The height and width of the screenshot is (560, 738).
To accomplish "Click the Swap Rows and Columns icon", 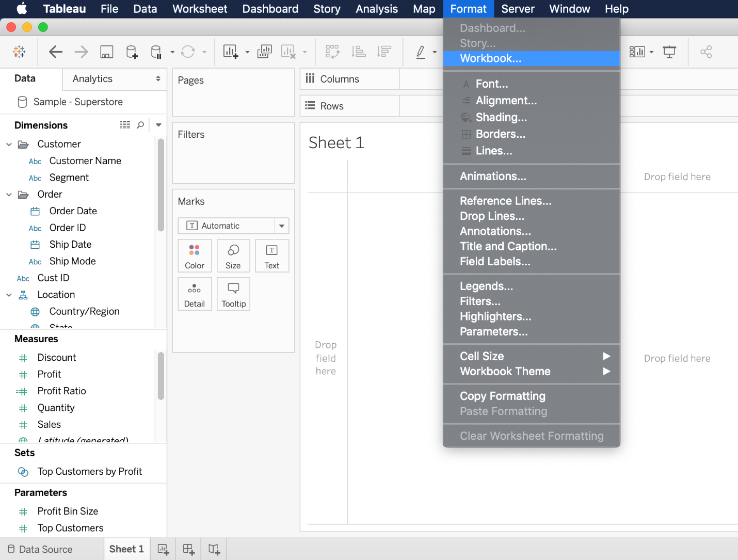I will point(332,52).
